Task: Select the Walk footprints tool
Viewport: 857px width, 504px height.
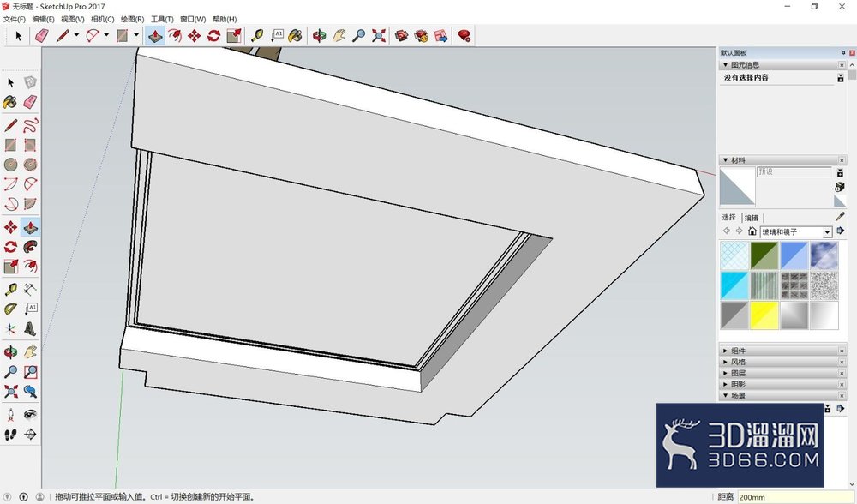Action: (10, 434)
